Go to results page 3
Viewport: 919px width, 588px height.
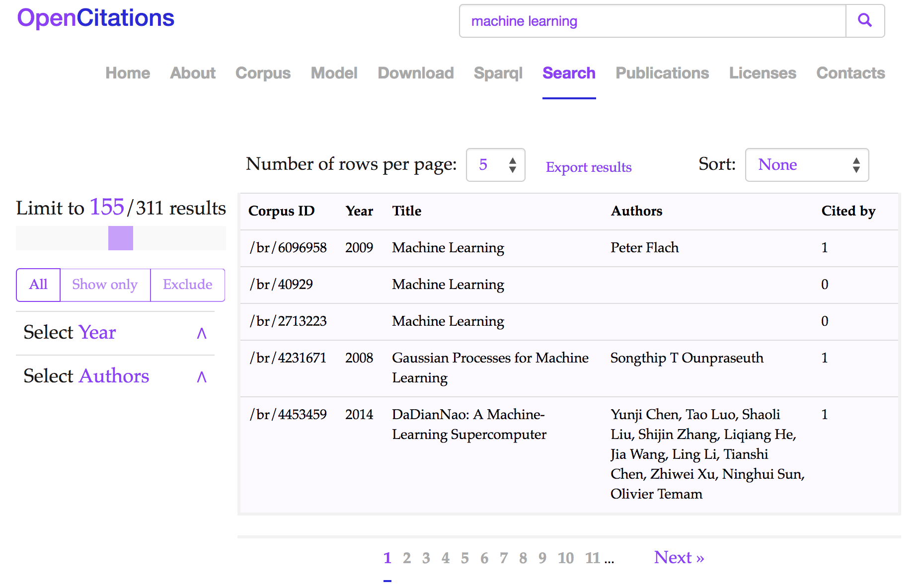(426, 558)
